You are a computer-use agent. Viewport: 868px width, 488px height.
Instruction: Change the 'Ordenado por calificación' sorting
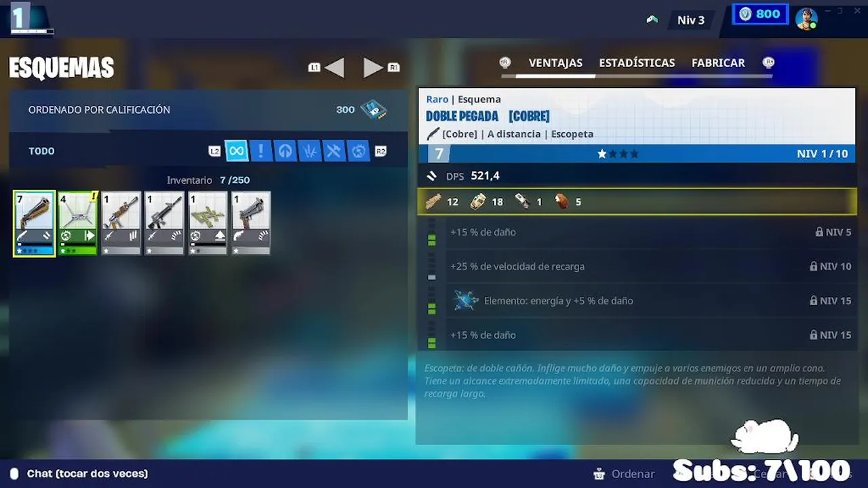coord(99,110)
